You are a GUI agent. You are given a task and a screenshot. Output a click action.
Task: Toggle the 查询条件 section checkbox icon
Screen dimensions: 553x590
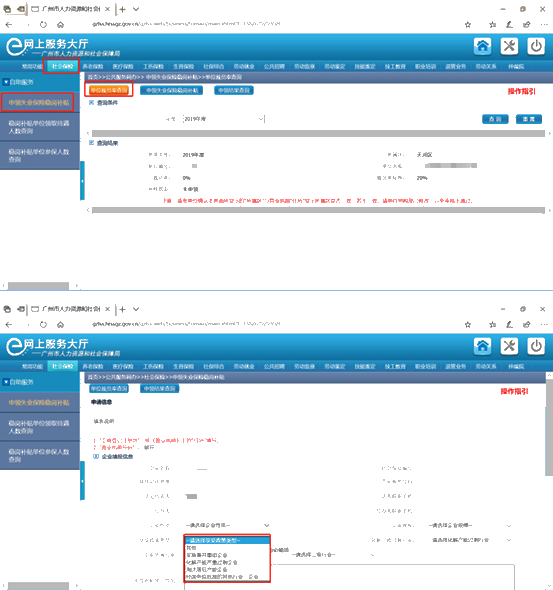(91, 103)
